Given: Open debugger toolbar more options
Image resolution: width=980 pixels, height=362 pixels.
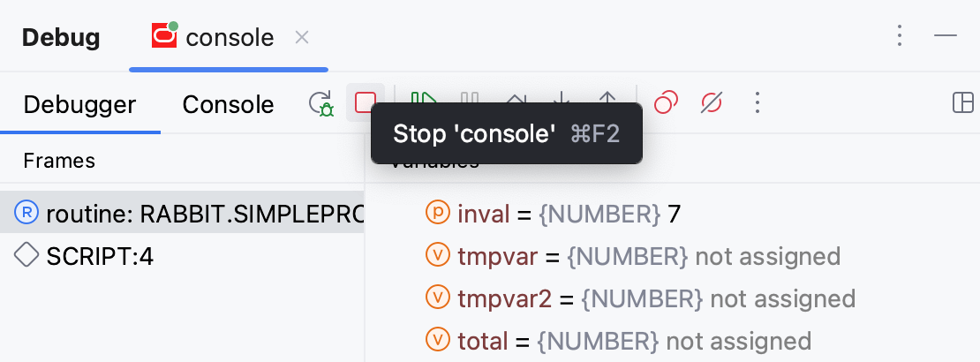Looking at the screenshot, I should pyautogui.click(x=757, y=104).
